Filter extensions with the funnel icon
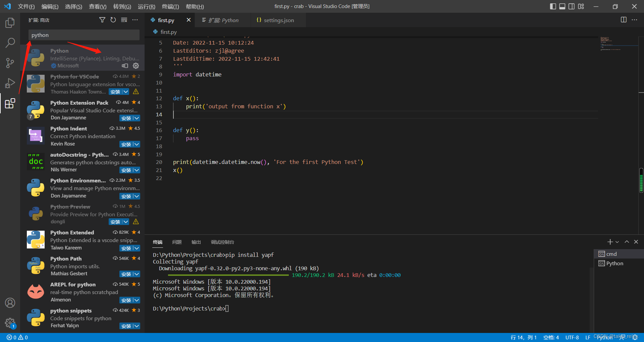The width and height of the screenshot is (644, 342). point(102,20)
